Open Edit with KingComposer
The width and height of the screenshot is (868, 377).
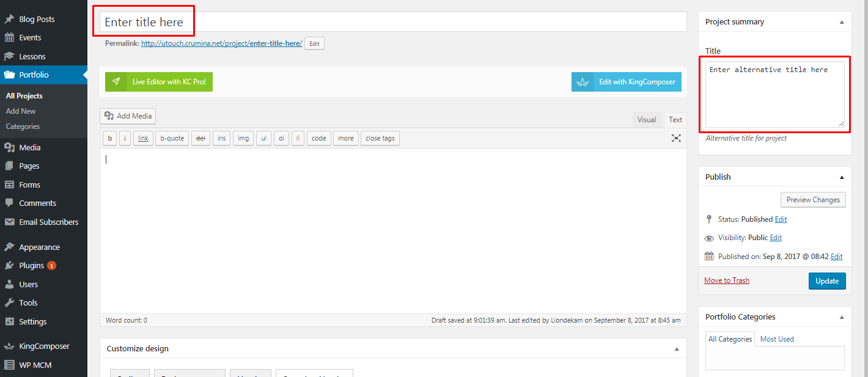coord(626,82)
